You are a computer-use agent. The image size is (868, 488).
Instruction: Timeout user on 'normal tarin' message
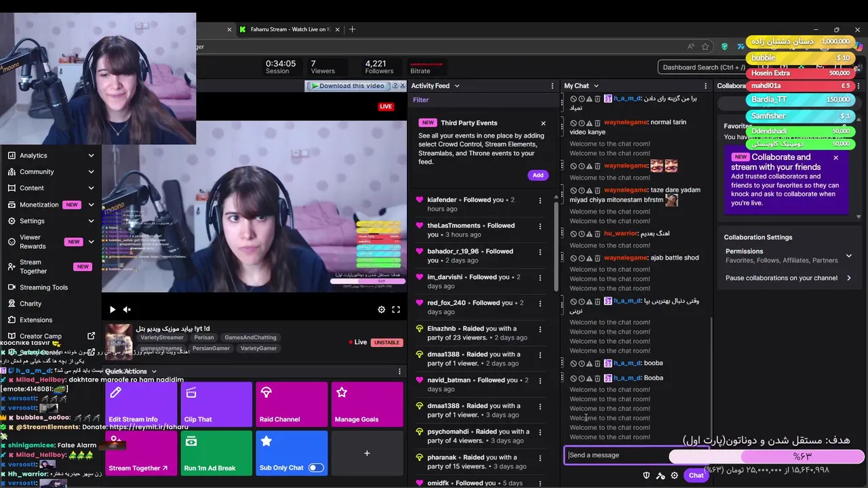point(582,123)
